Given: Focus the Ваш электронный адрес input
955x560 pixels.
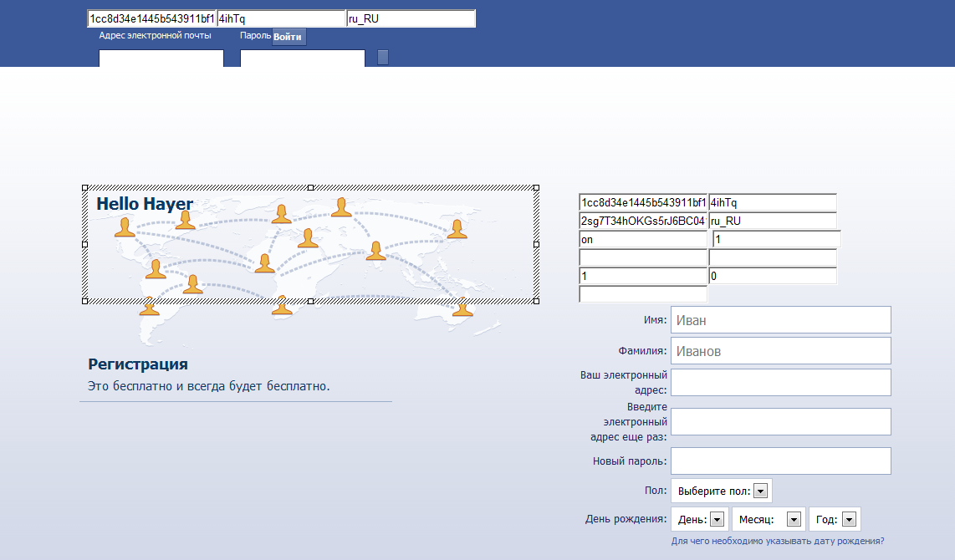Looking at the screenshot, I should pos(781,382).
